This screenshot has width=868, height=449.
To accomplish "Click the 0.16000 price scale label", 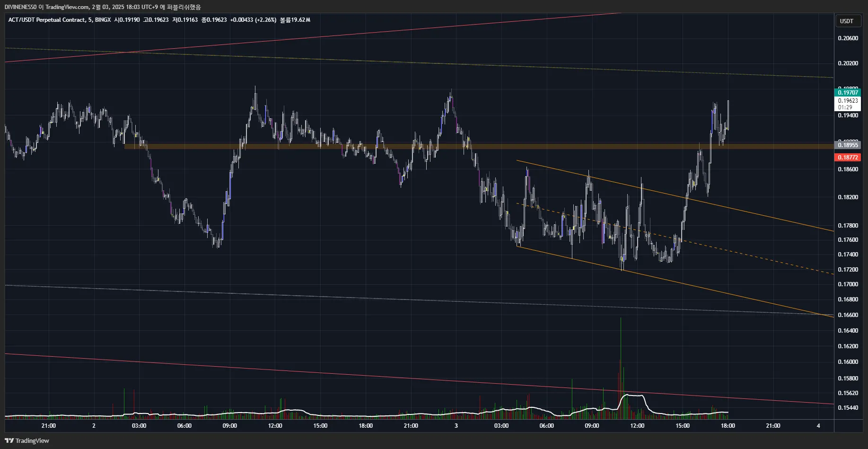I will [x=848, y=362].
